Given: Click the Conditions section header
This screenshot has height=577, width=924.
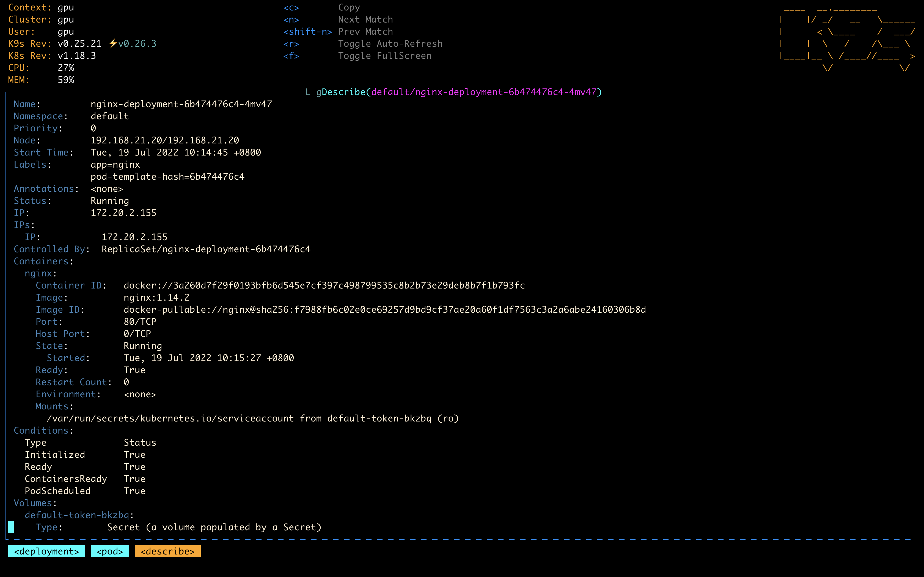Looking at the screenshot, I should (x=43, y=431).
